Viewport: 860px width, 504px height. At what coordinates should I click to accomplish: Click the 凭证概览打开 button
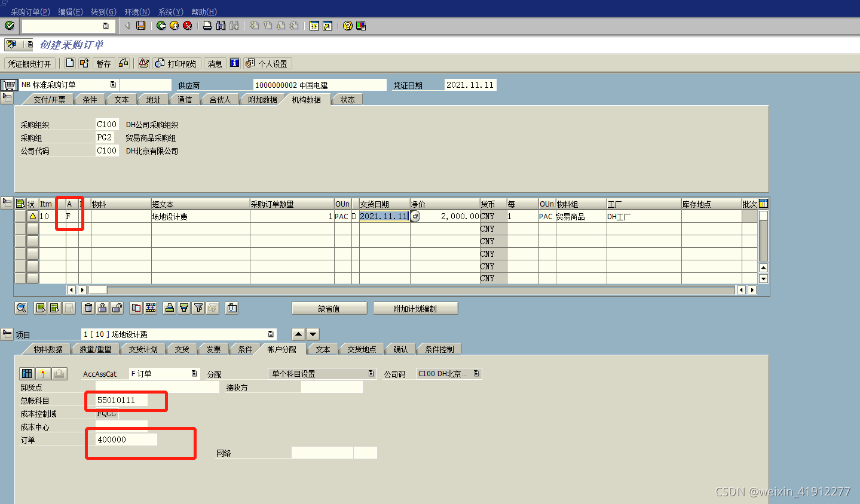pyautogui.click(x=30, y=64)
